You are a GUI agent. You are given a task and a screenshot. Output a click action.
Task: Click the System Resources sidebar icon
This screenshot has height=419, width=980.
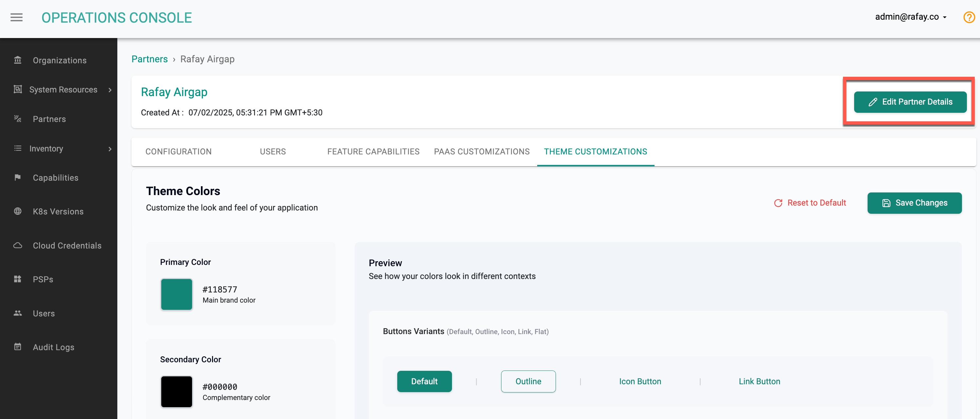[17, 90]
